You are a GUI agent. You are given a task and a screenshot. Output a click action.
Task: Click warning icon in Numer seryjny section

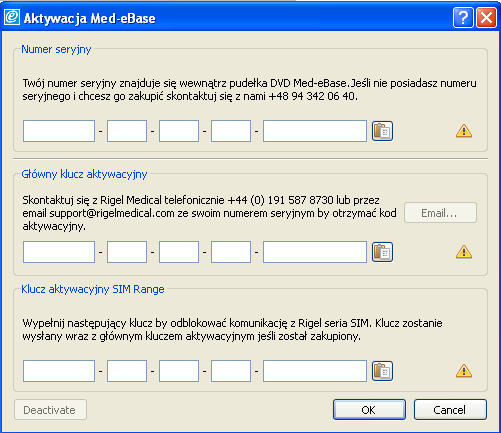point(464,131)
